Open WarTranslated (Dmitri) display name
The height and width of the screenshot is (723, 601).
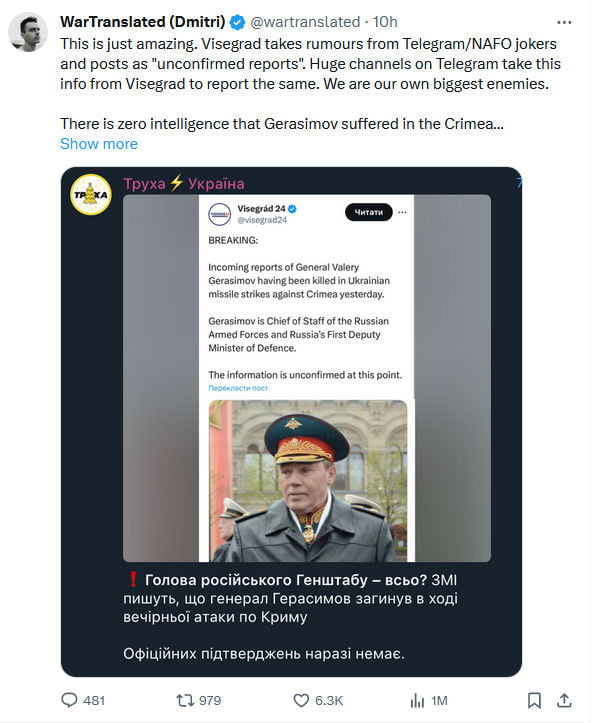point(142,22)
